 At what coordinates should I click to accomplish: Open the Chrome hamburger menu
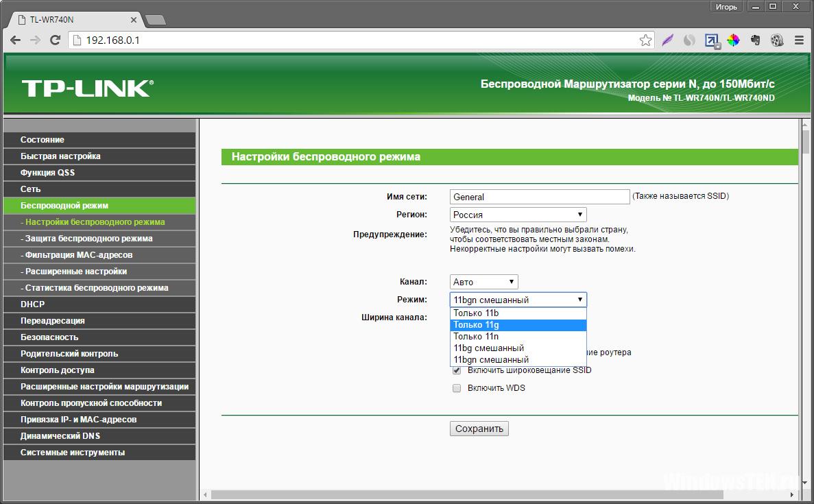click(x=800, y=40)
